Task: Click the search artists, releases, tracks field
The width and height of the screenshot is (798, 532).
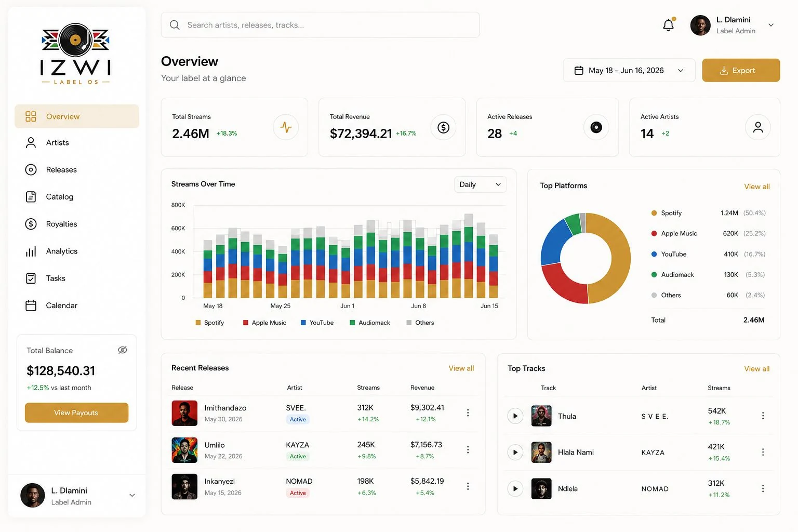Action: [320, 25]
